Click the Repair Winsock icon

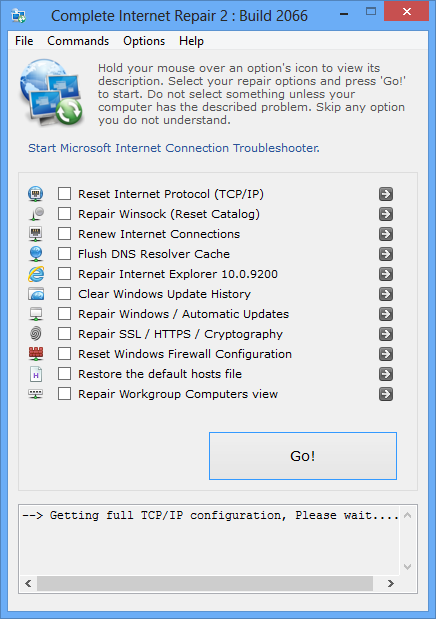click(36, 214)
